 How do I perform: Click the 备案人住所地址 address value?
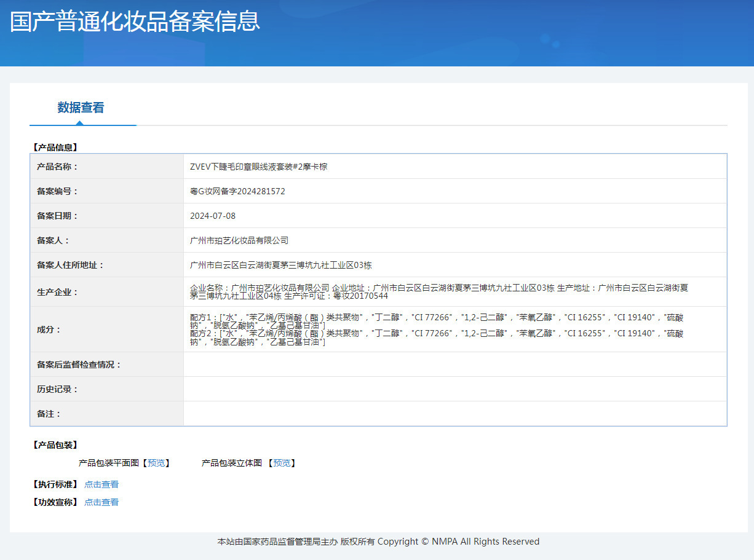tap(281, 265)
